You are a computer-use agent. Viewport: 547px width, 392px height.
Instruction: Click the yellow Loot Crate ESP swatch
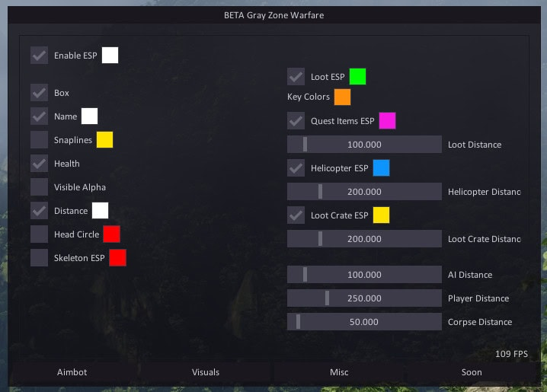[381, 215]
